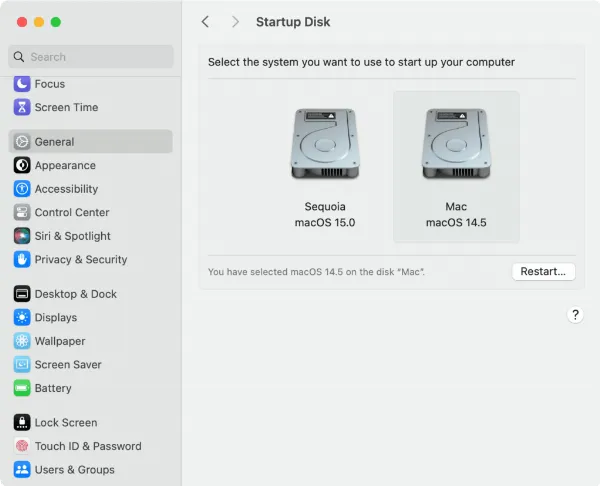This screenshot has height=486, width=600.
Task: Open Displays settings icon
Action: point(22,317)
